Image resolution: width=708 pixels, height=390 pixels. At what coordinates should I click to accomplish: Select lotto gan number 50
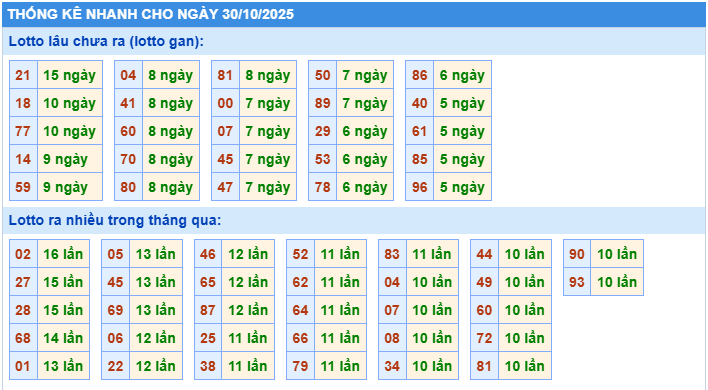tap(322, 75)
